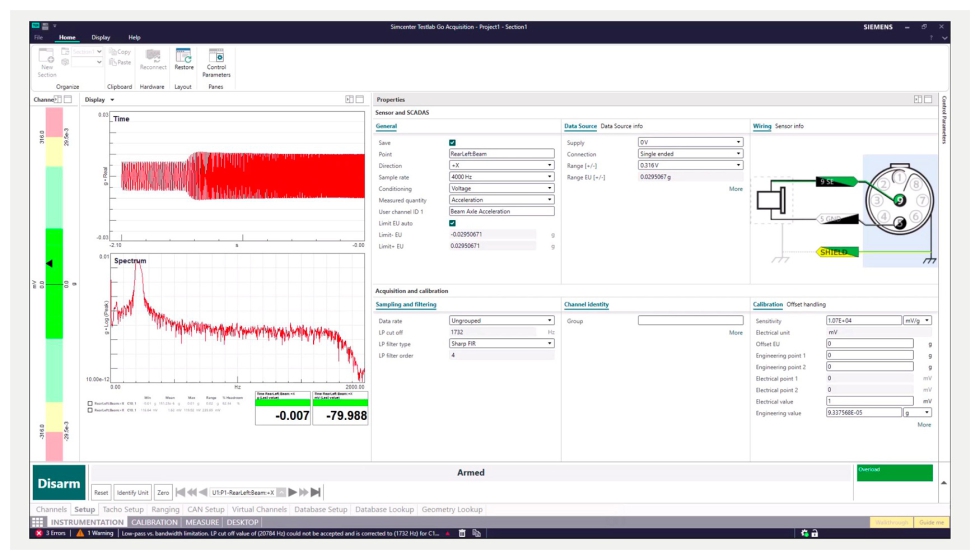980x560 pixels.
Task: Open the Sensor info tab
Action: pos(789,126)
